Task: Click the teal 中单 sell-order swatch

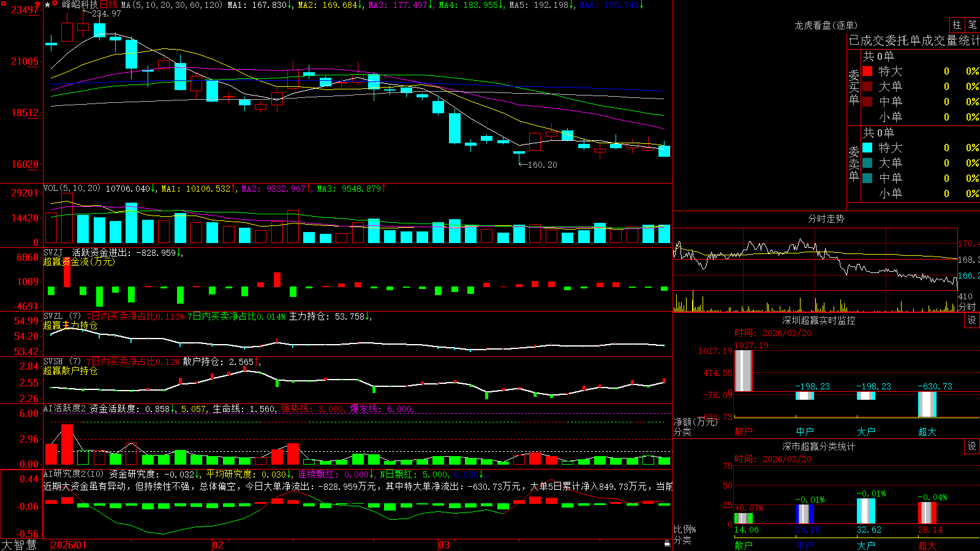Action: tap(867, 178)
